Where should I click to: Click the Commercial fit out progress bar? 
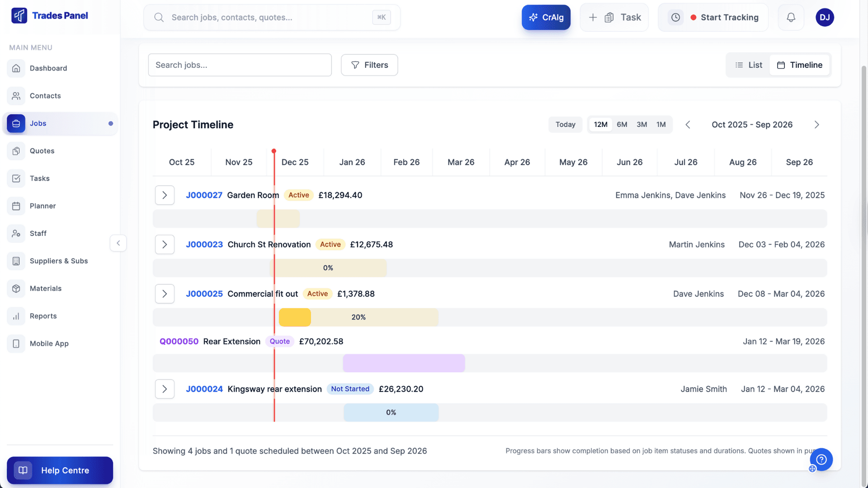click(x=359, y=317)
